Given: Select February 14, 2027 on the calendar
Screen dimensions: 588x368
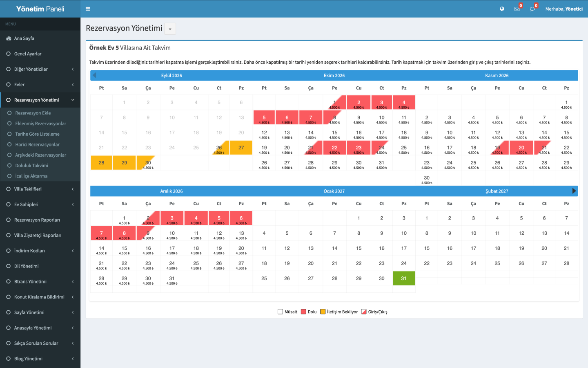Looking at the screenshot, I should (x=566, y=233).
